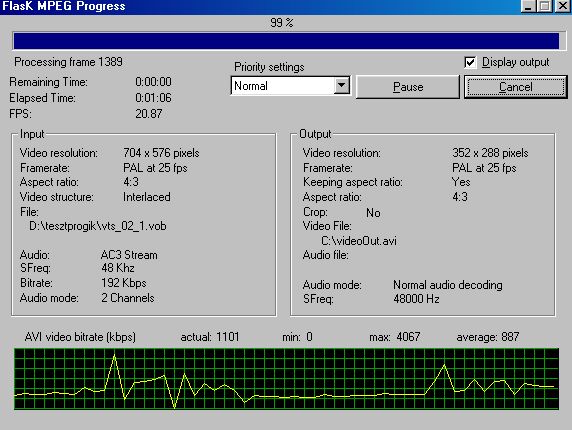
Task: Click the Remaining Time value 0:00:00
Action: (x=153, y=82)
